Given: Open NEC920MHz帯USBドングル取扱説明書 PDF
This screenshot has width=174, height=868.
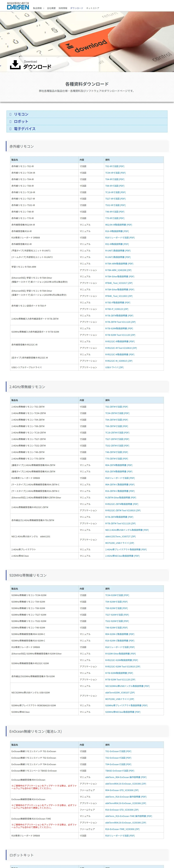Looking at the screenshot, I should pyautogui.click(x=127, y=686).
